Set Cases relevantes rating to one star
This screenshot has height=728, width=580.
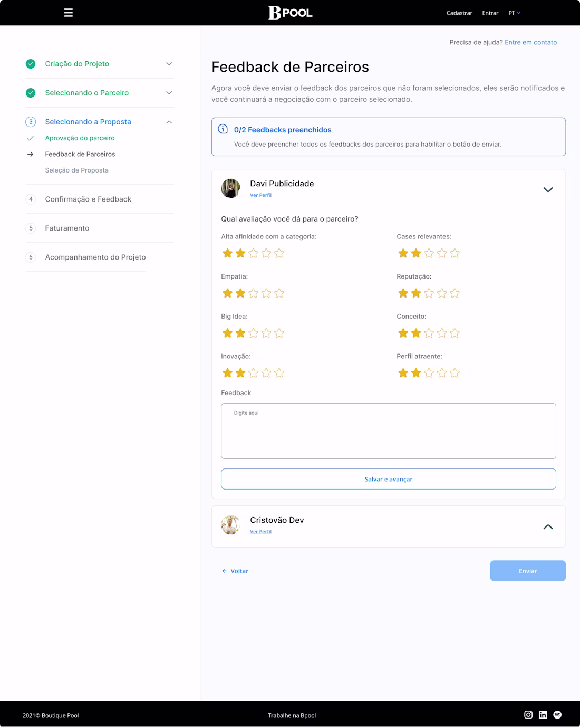tap(403, 253)
